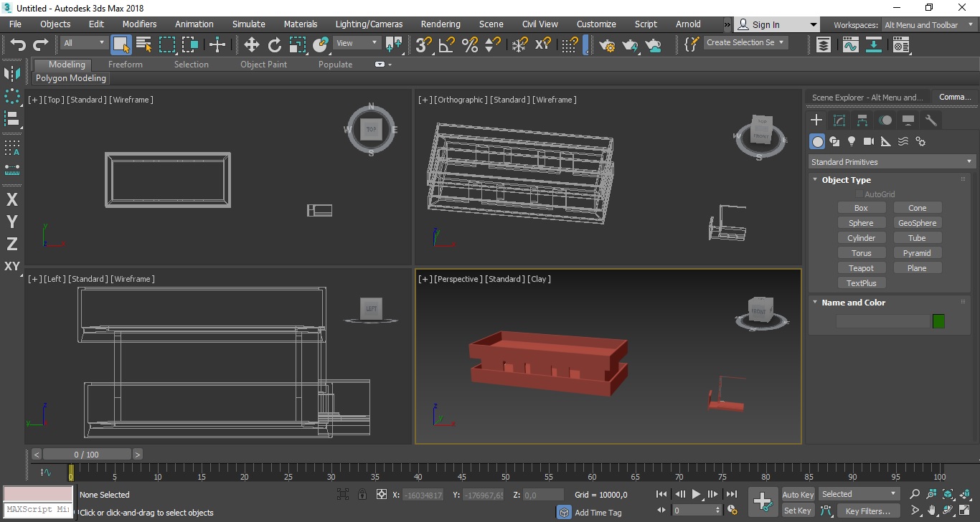This screenshot has width=980, height=522.
Task: Activate Select and Move tool
Action: coord(252,45)
